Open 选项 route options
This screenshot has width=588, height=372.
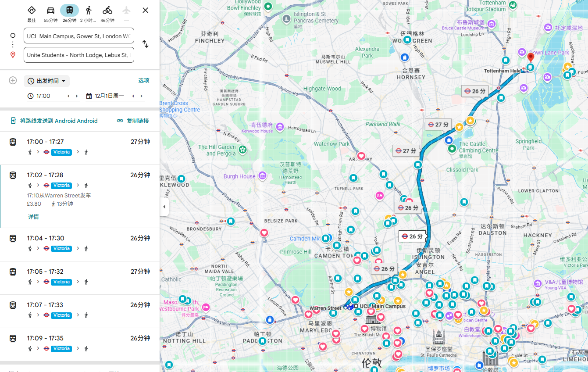pos(144,81)
